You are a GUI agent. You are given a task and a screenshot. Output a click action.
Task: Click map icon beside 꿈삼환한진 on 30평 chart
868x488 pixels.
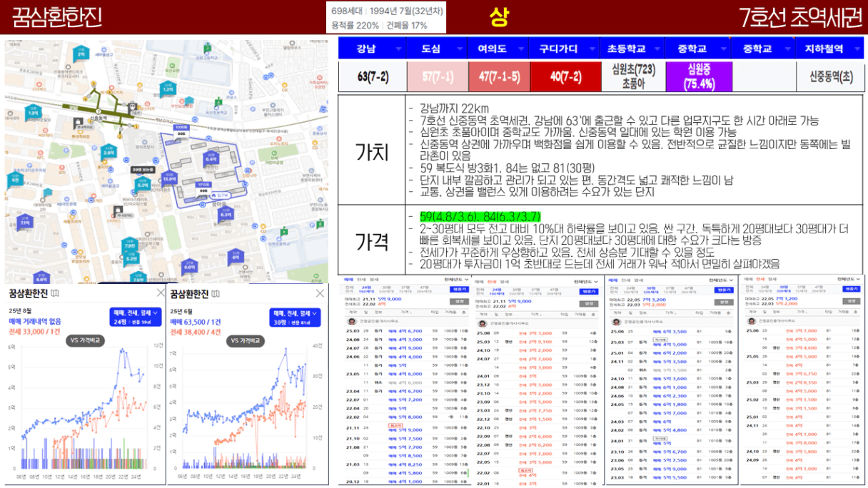tap(216, 294)
